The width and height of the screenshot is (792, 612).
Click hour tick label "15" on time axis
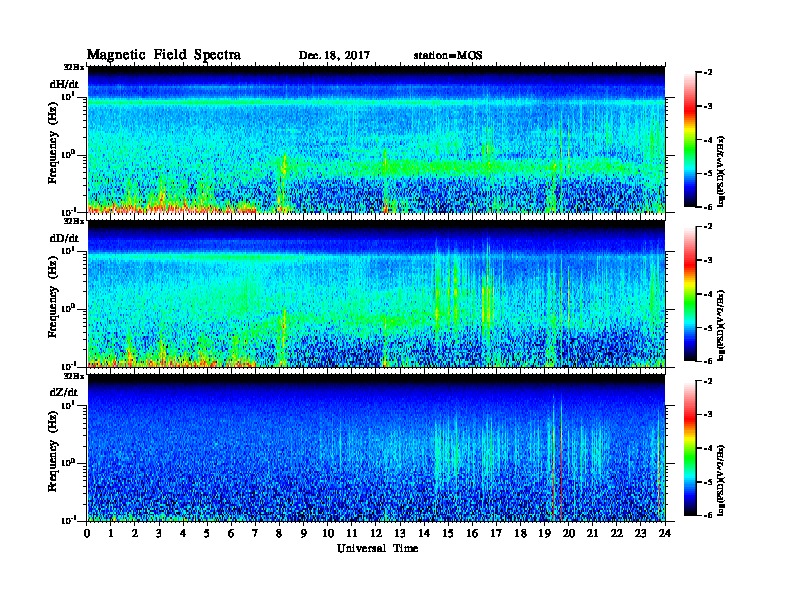[x=448, y=533]
